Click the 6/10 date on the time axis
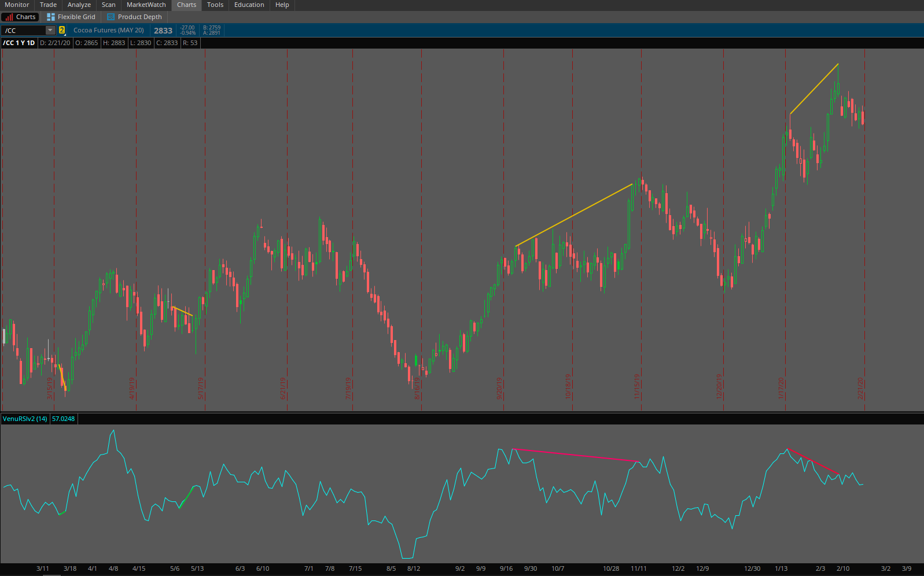Screen dimensions: 924x576 coord(263,568)
